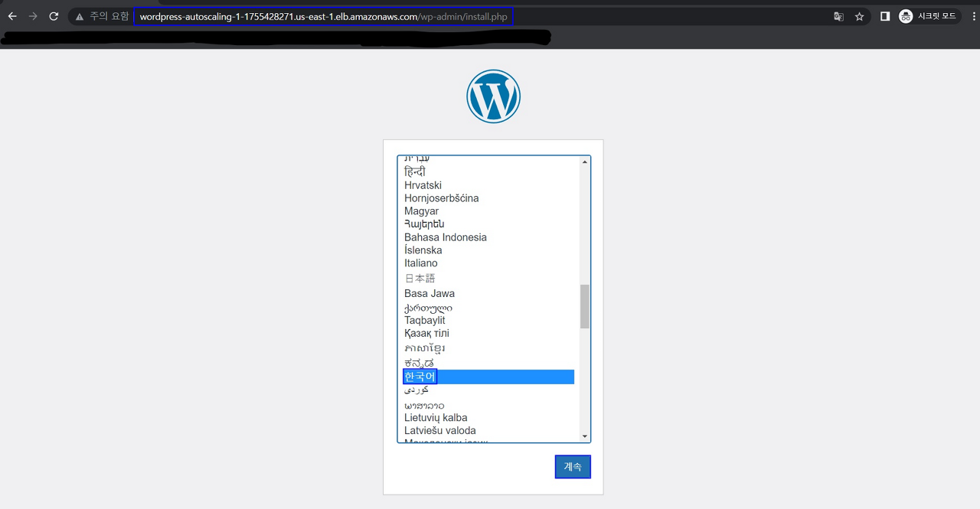Select Hrvatski language
980x509 pixels.
pos(423,185)
